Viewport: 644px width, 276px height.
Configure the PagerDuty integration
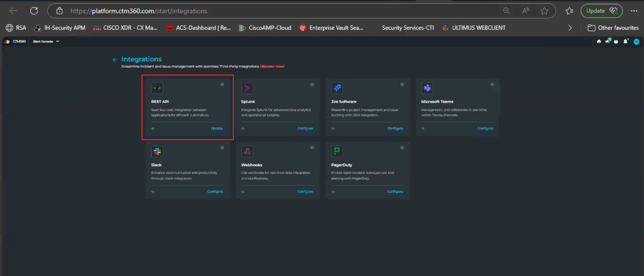[395, 191]
